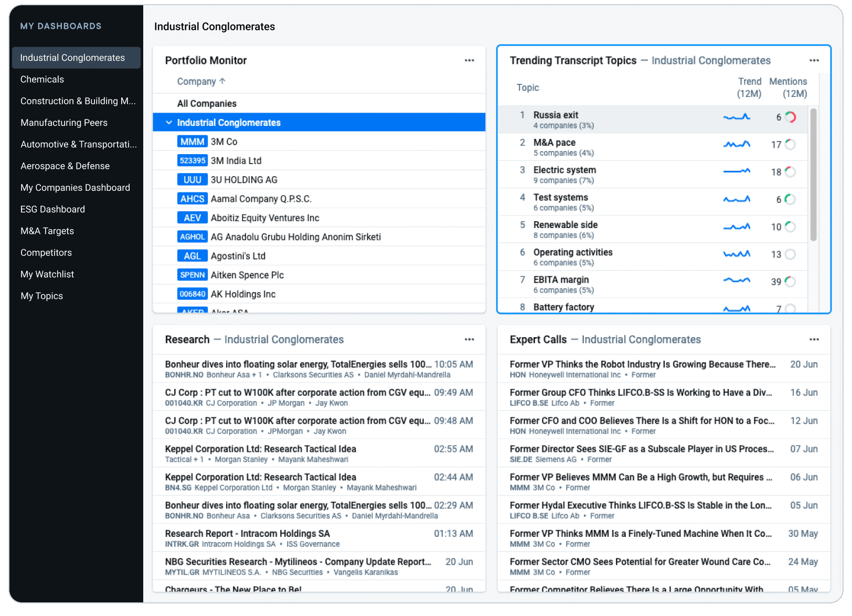Switch to the ESG Dashboard sidebar item
Viewport: 852px width, 616px height.
(52, 209)
